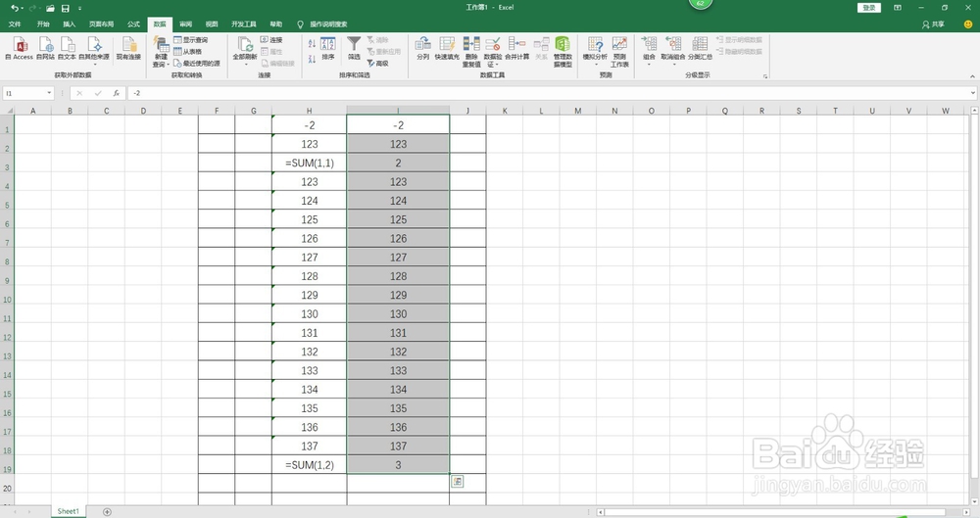The height and width of the screenshot is (518, 980).
Task: Switch to the Review (审阅) tab
Action: [x=185, y=24]
